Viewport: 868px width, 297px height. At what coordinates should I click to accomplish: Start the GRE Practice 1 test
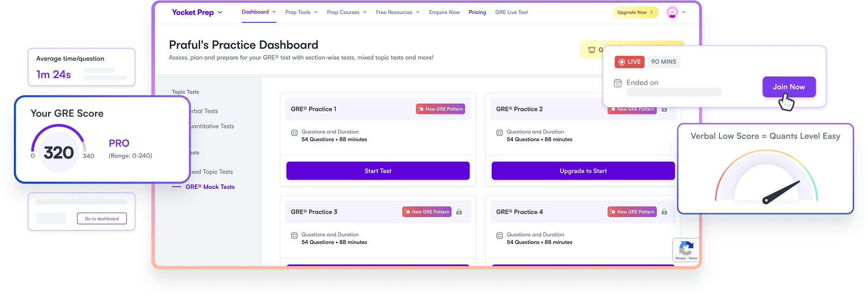[378, 171]
